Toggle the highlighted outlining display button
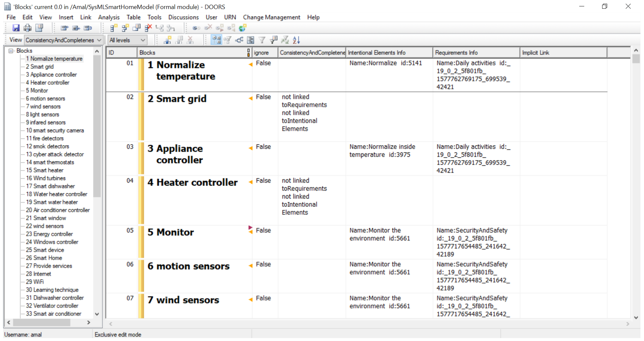This screenshot has width=644, height=341. click(x=216, y=40)
